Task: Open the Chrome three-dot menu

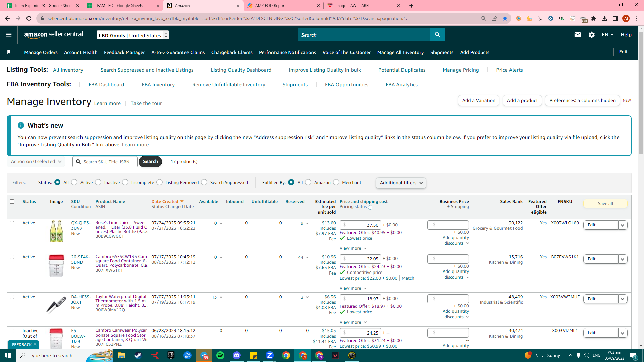Action: [x=637, y=18]
